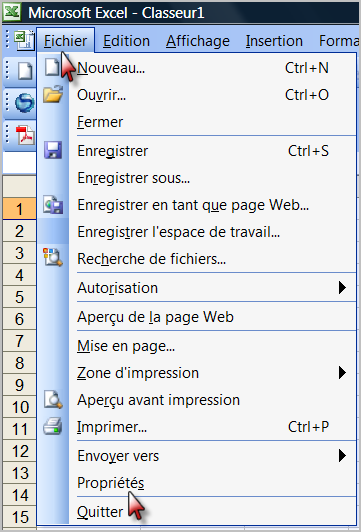Open the Insertion menu

point(274,41)
